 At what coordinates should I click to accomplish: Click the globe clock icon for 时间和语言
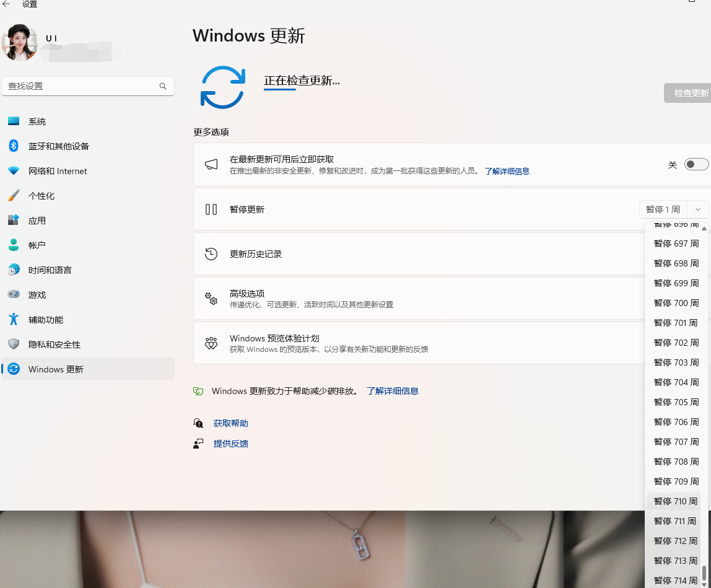click(14, 270)
